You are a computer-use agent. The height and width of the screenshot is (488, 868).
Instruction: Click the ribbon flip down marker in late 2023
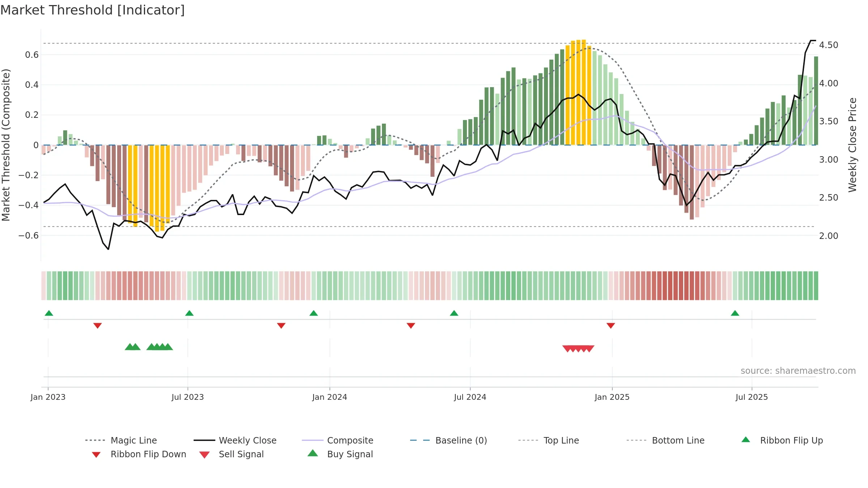pyautogui.click(x=281, y=325)
